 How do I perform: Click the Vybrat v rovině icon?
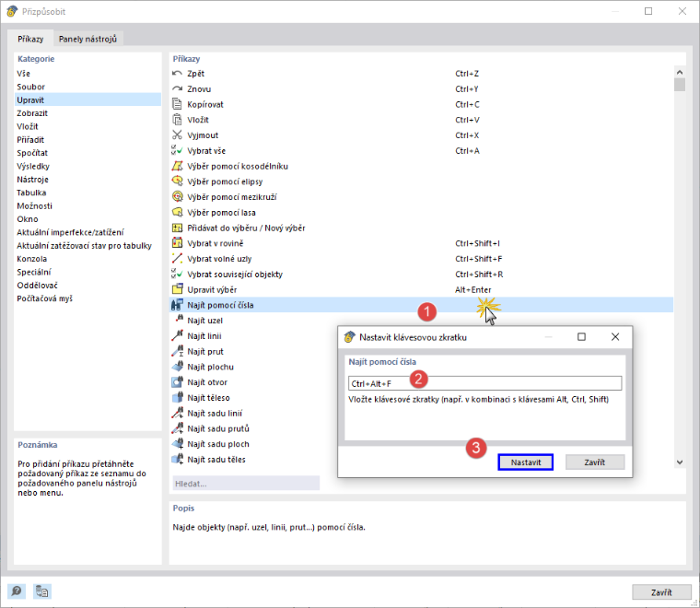point(177,243)
